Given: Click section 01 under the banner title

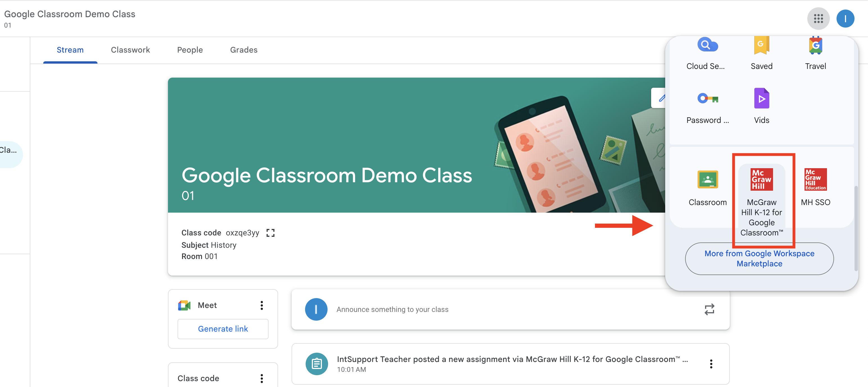Looking at the screenshot, I should pyautogui.click(x=188, y=196).
